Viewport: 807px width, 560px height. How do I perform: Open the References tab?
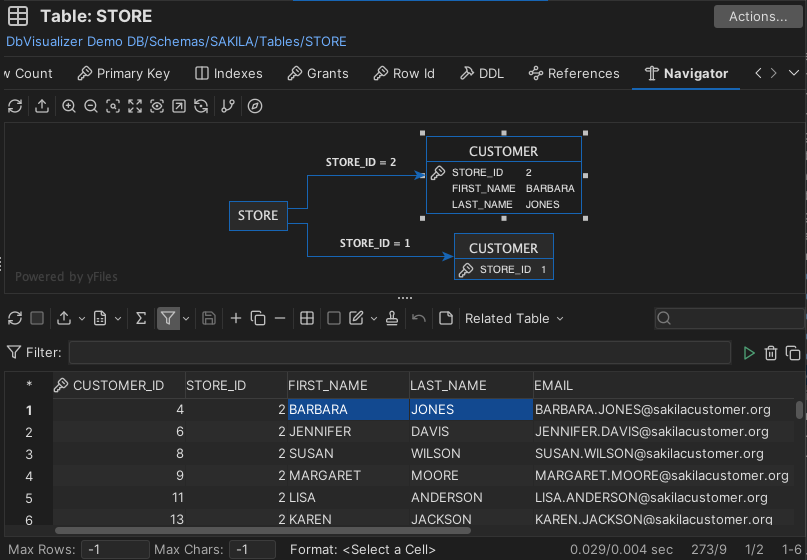(x=574, y=73)
